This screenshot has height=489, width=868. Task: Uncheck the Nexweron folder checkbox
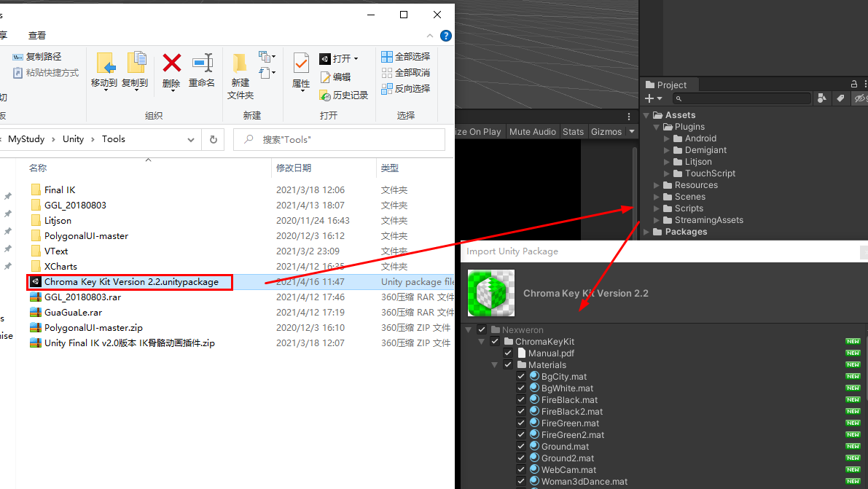[482, 329]
